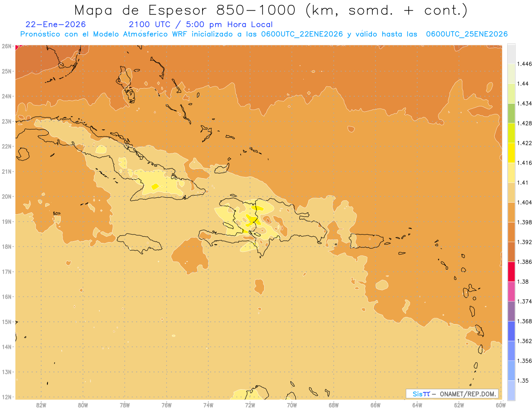The width and height of the screenshot is (532, 411).
Task: Click the colorbar value 1.398
Action: tap(524, 222)
